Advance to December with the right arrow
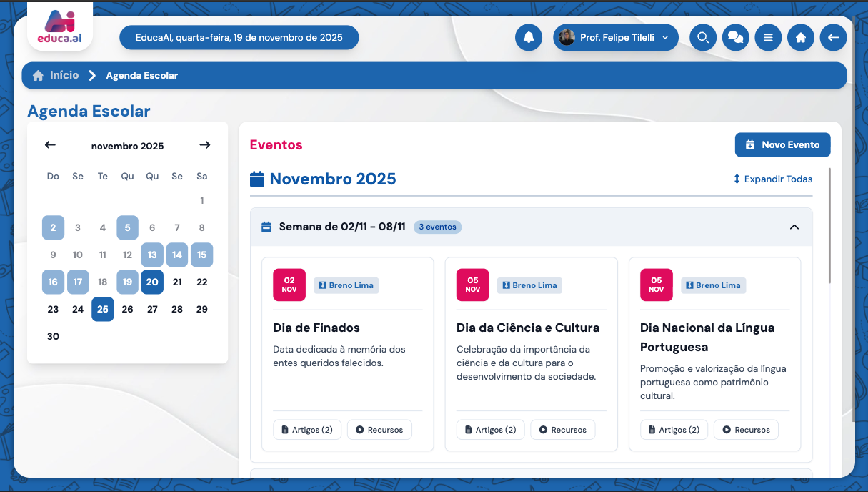Screen dimensions: 868x492 [205, 144]
